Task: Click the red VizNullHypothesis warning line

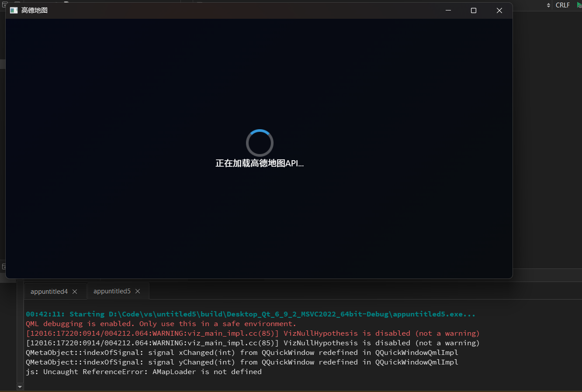Action: tap(253, 333)
